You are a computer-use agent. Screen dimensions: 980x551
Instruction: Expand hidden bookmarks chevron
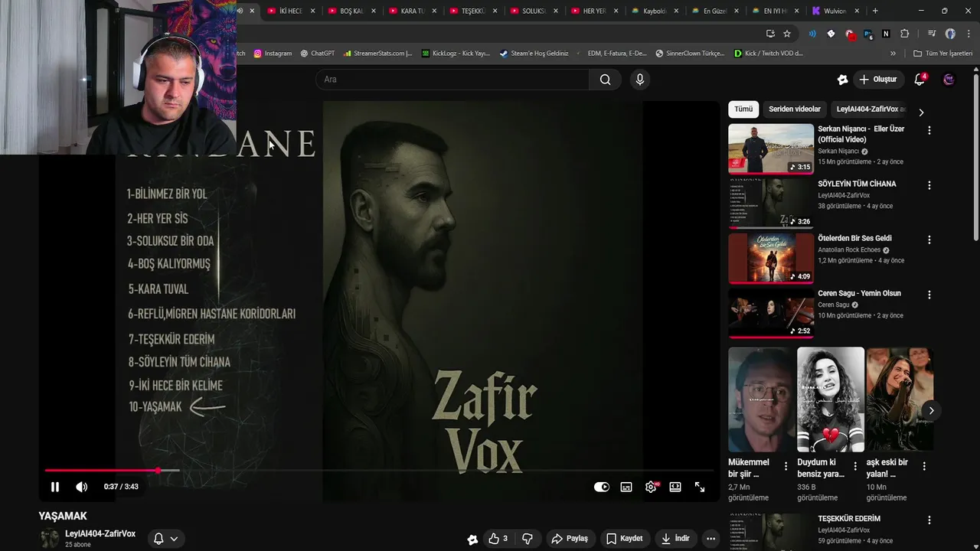coord(893,54)
